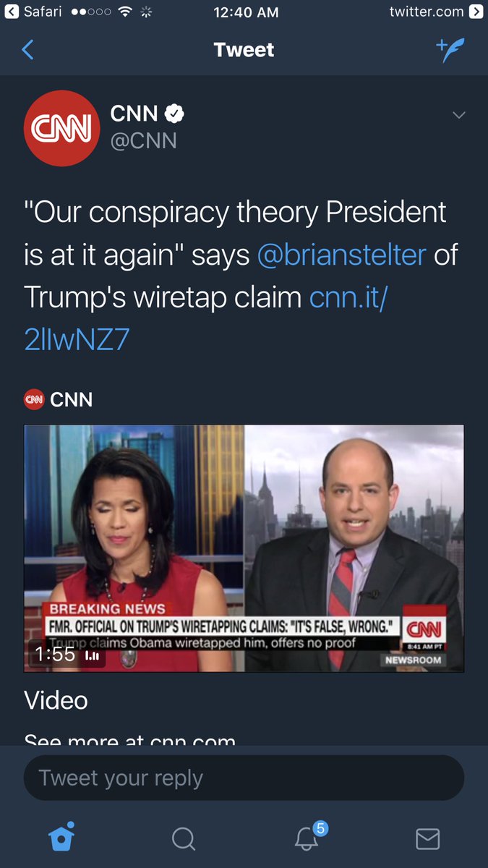Open compose new tweet feather icon
The height and width of the screenshot is (868, 488).
coord(450,49)
